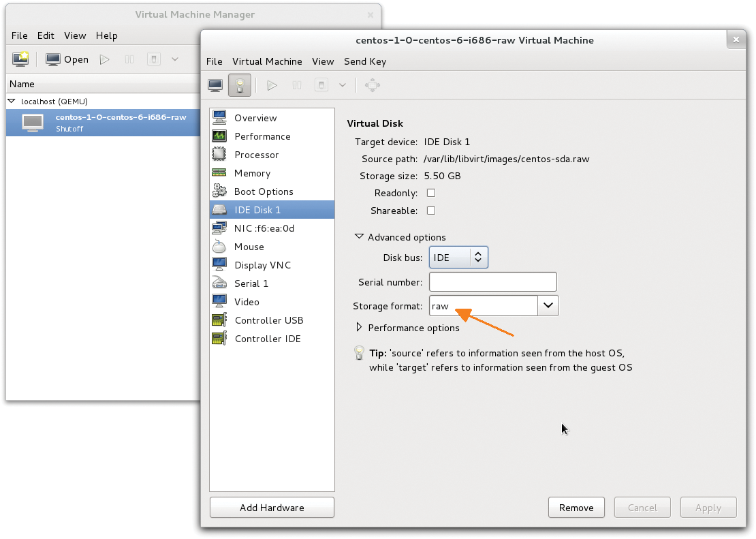Collapse the Advanced options section
The image size is (756, 539).
point(359,237)
